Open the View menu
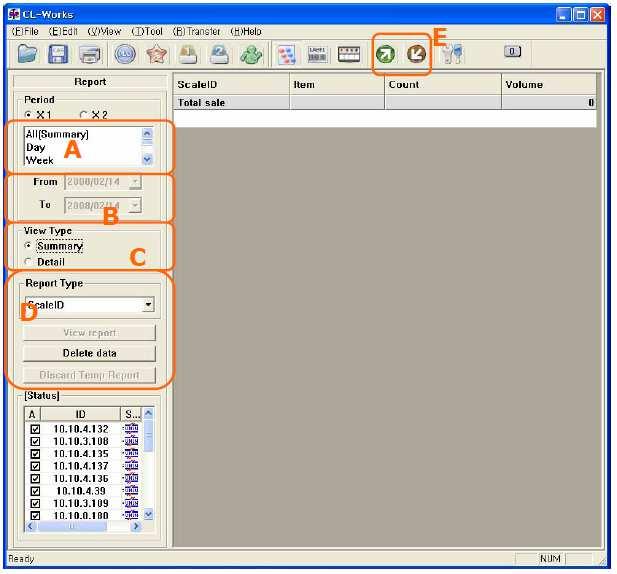Screen dimensions: 617x574 click(x=104, y=31)
